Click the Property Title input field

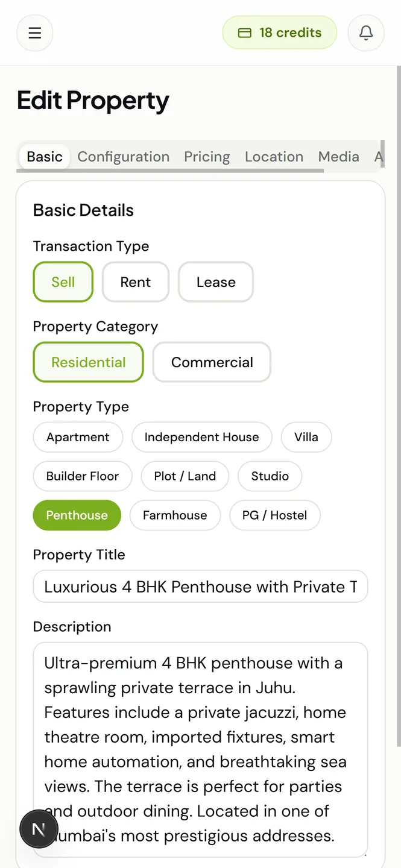click(x=200, y=587)
